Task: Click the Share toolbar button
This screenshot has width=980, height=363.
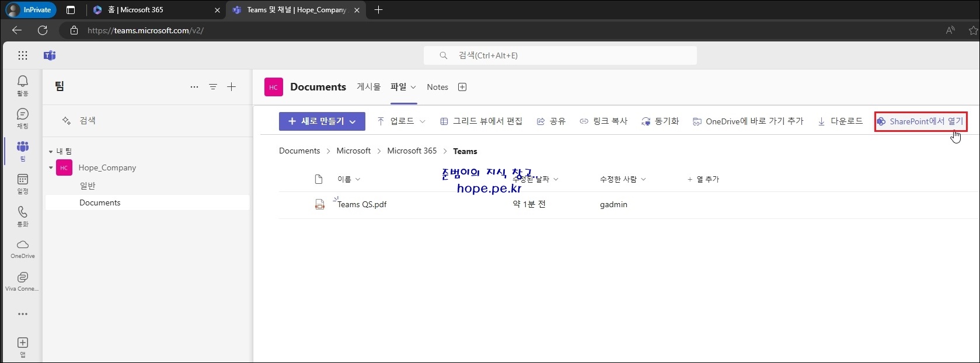Action: point(551,121)
